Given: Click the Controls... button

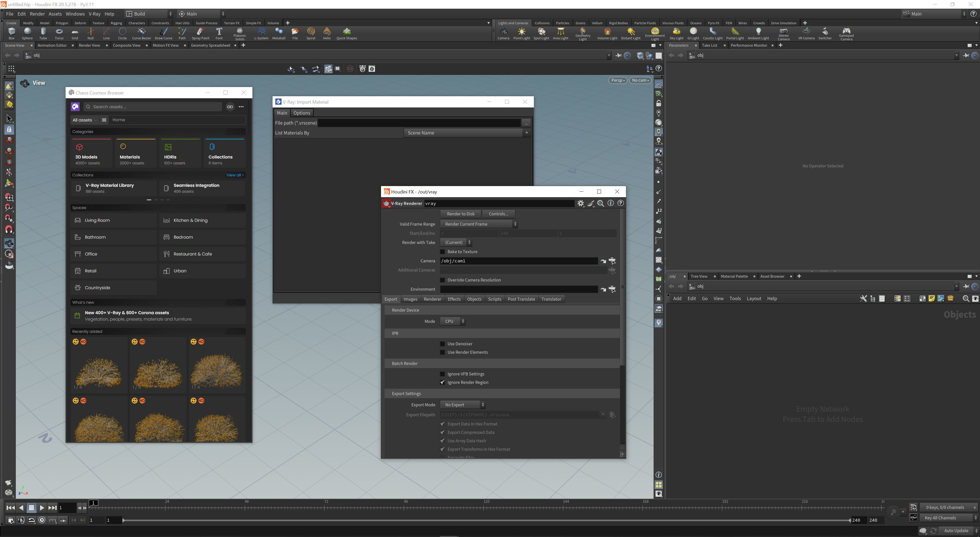Looking at the screenshot, I should point(498,214).
